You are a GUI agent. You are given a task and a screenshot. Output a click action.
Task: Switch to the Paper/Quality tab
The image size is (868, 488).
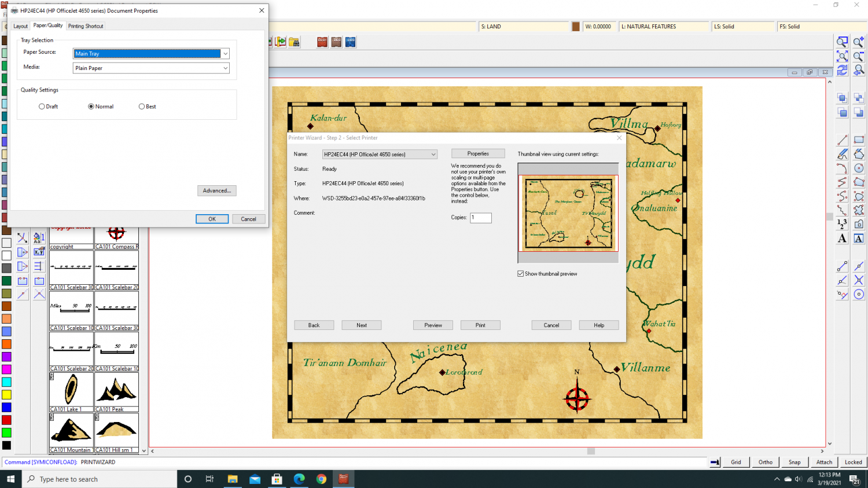[48, 25]
